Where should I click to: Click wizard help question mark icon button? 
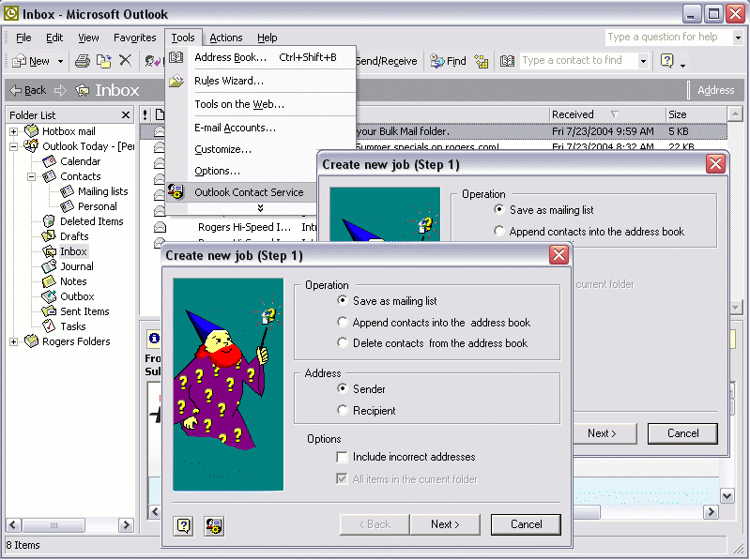184,525
